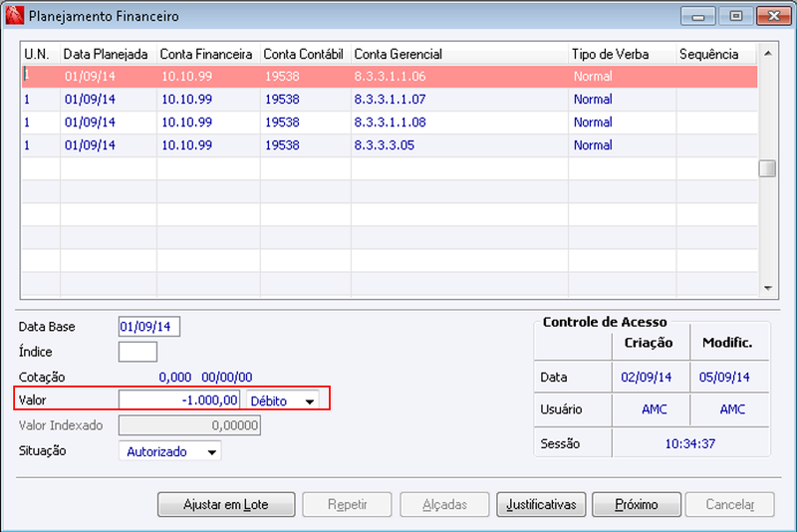Open the Situação Autorizado dropdown
Screen dimensions: 797x532
[169, 451]
